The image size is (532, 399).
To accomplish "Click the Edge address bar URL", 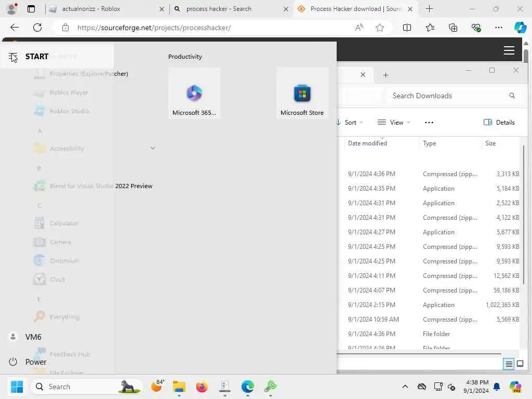I will click(154, 28).
